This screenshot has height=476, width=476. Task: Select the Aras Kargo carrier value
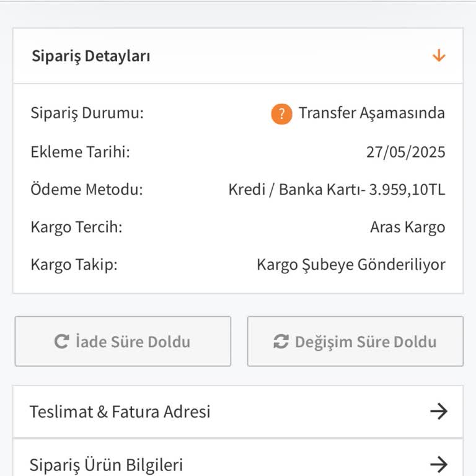coord(407,227)
